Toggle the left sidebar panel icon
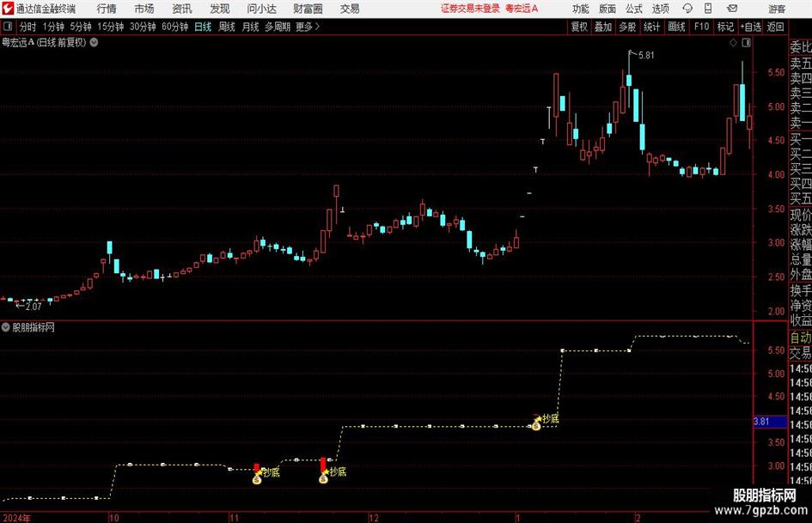This screenshot has height=523, width=812. click(x=8, y=27)
